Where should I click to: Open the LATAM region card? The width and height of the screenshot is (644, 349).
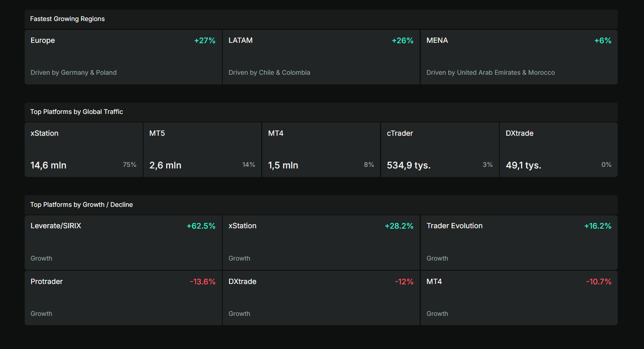[321, 57]
